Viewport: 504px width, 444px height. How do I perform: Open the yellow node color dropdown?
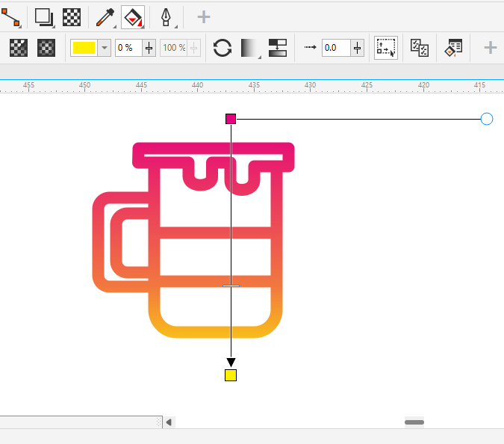tap(104, 48)
